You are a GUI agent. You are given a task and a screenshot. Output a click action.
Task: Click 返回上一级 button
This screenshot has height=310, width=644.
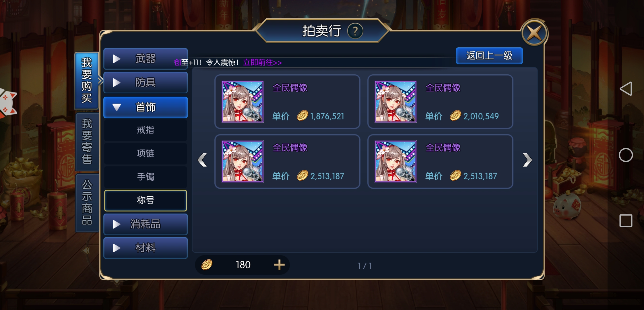(x=489, y=56)
